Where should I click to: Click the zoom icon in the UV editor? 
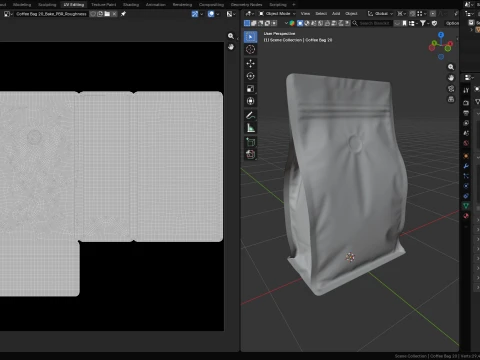coord(231,36)
